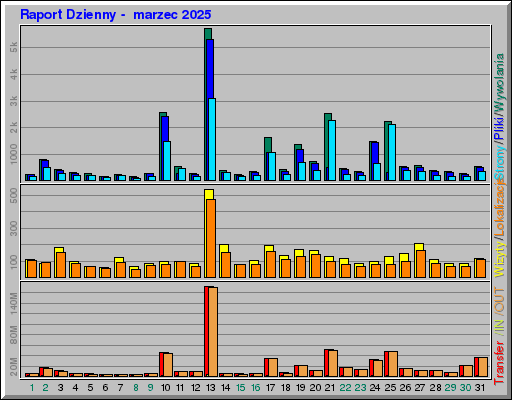Click the '1000' y-axis value

[14, 154]
